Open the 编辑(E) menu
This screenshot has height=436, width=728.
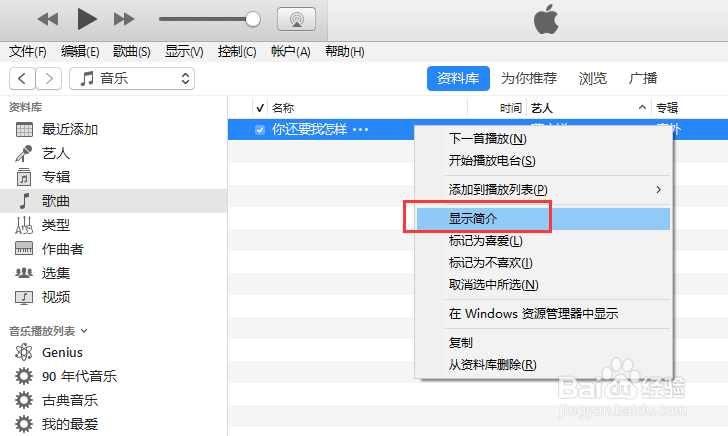[x=80, y=52]
